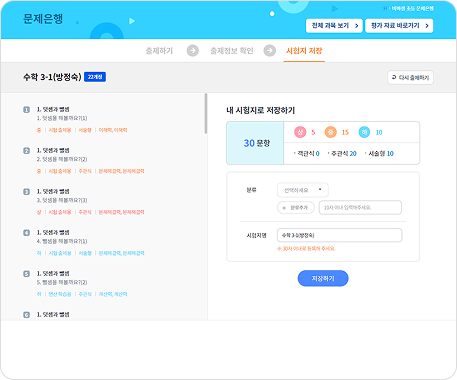Focus the new category name input field
This screenshot has height=380, width=457.
tap(360, 207)
